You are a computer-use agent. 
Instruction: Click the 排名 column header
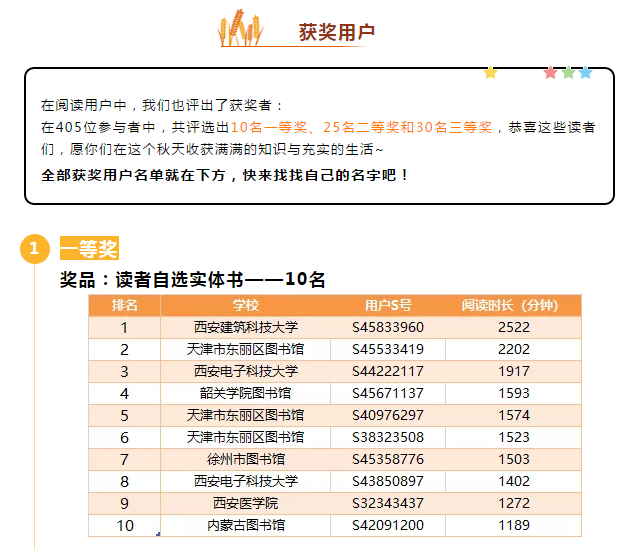[124, 305]
